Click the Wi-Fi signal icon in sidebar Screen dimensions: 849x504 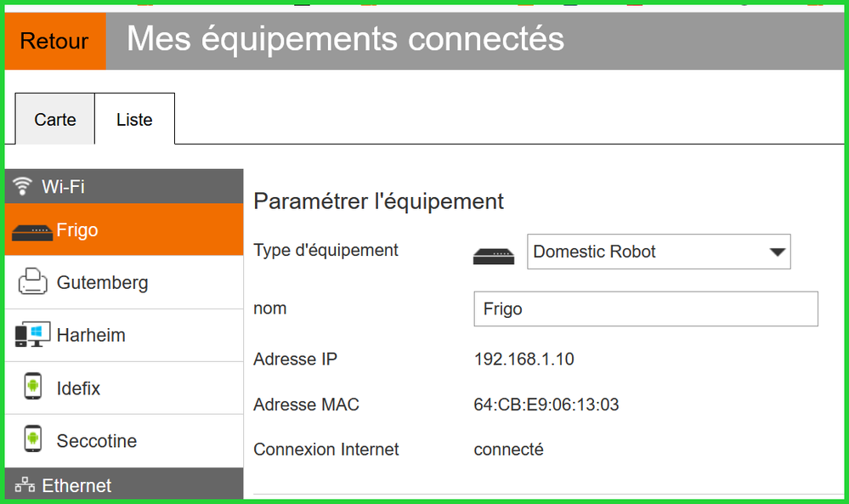(24, 186)
